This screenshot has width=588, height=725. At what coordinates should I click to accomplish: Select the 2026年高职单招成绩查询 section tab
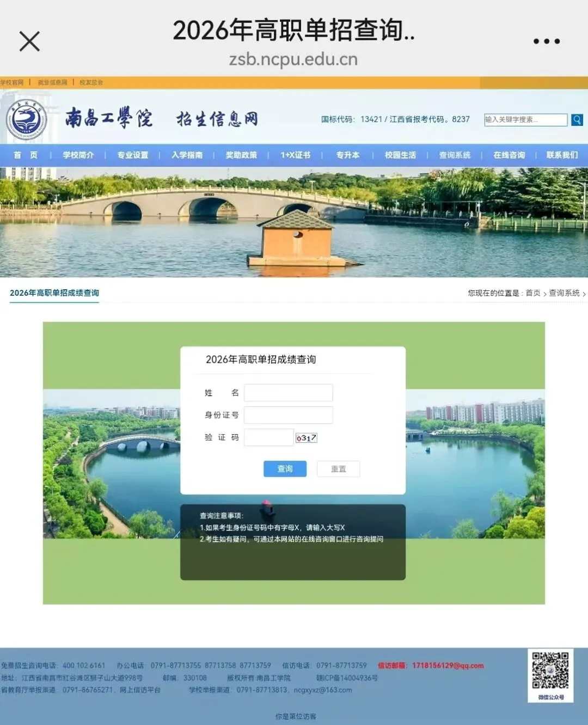pos(54,293)
